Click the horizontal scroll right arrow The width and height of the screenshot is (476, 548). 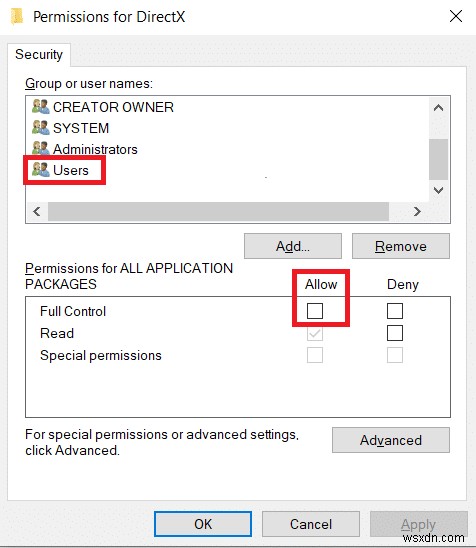417,211
